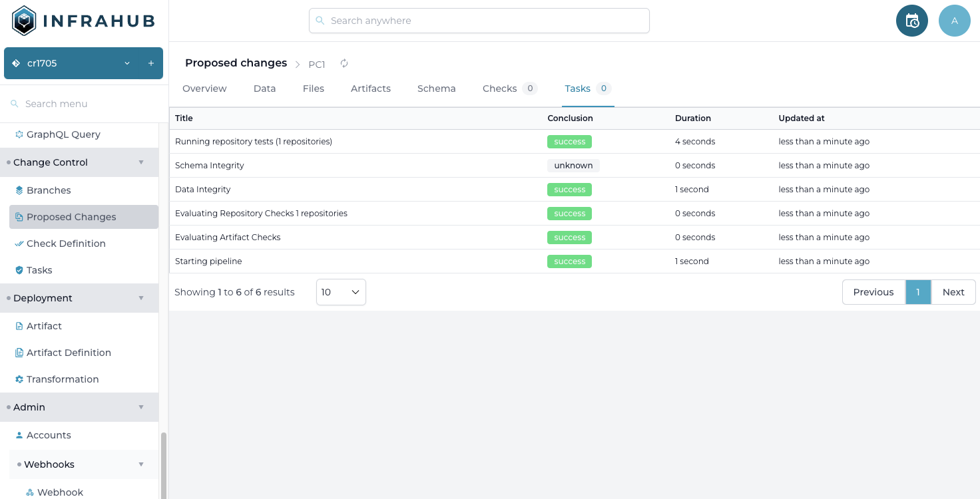This screenshot has width=980, height=499.
Task: Switch to the Checks tab
Action: [500, 88]
